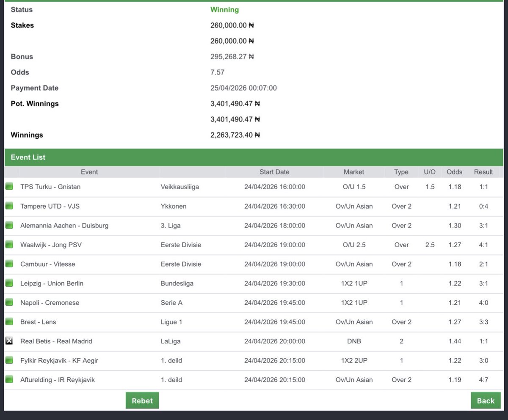Viewport: 508px width, 420px height.
Task: Select the green indicator beside Napoli - Cremonese
Action: coord(9,302)
